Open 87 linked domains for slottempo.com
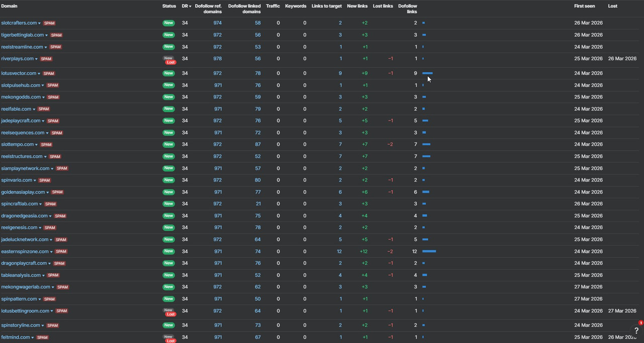Image resolution: width=644 pixels, height=343 pixels. pos(258,145)
